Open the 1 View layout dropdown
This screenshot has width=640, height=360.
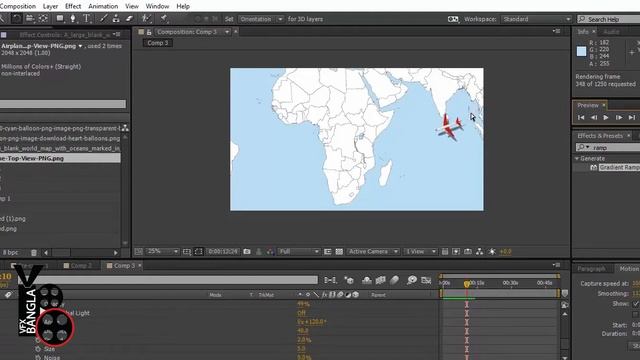click(420, 251)
